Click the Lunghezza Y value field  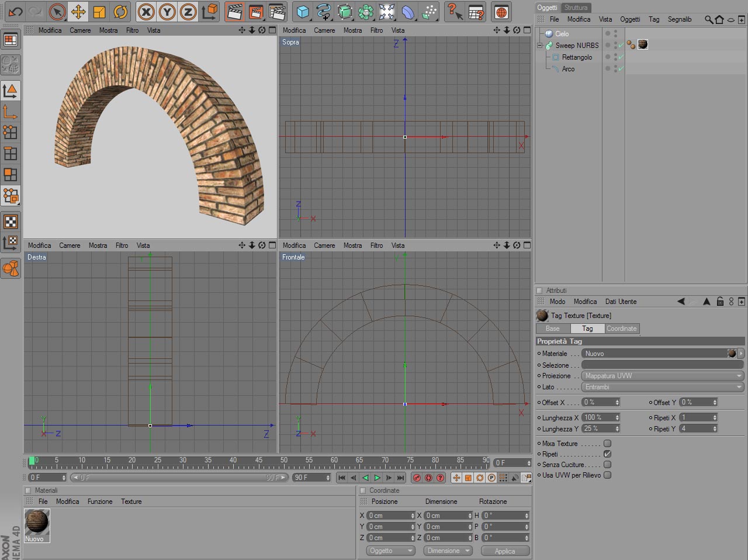point(597,428)
